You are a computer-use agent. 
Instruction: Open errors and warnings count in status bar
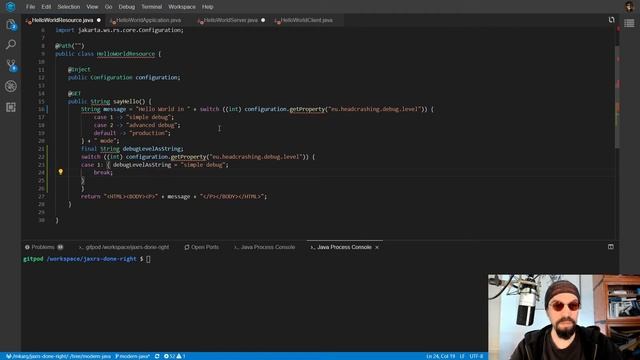click(x=174, y=356)
